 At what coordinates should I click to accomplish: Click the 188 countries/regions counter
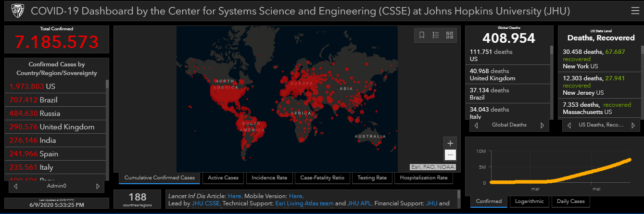[x=137, y=199]
